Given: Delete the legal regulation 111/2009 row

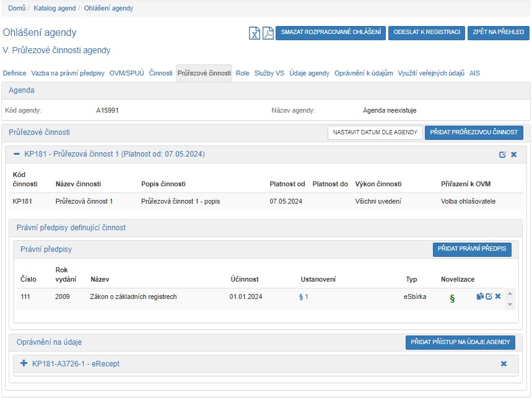Looking at the screenshot, I should pos(498,296).
